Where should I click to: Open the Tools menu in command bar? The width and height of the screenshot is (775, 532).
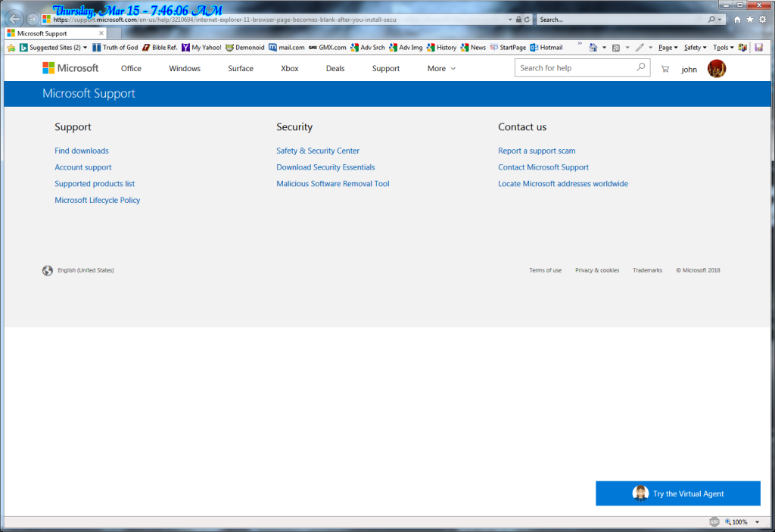[723, 48]
